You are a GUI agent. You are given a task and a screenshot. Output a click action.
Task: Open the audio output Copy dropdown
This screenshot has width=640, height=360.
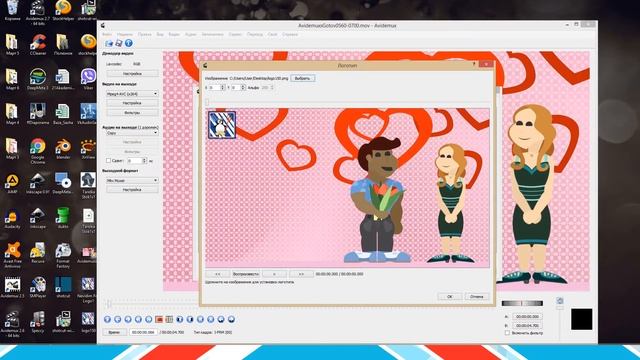(132, 133)
